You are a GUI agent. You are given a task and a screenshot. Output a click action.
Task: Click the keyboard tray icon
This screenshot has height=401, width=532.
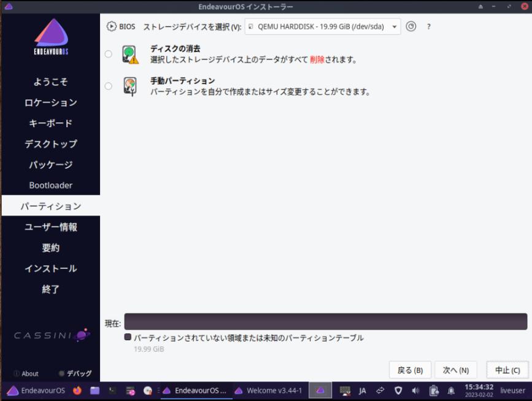[x=345, y=391]
